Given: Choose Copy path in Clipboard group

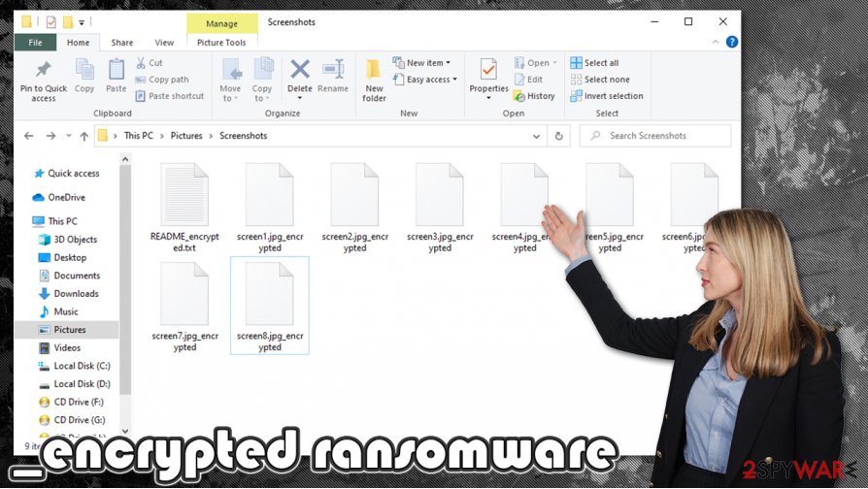Looking at the screenshot, I should click(x=162, y=80).
